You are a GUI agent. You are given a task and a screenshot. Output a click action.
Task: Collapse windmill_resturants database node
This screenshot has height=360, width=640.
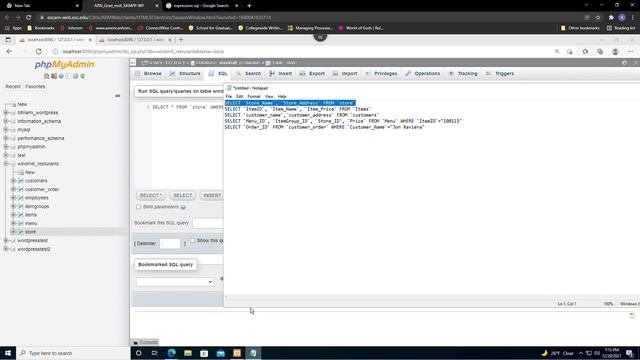6,164
